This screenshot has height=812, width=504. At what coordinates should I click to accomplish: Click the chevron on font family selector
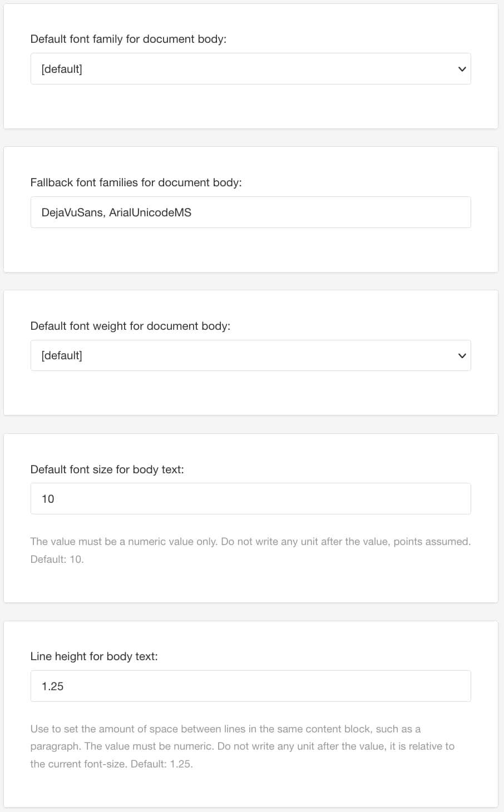tap(461, 68)
